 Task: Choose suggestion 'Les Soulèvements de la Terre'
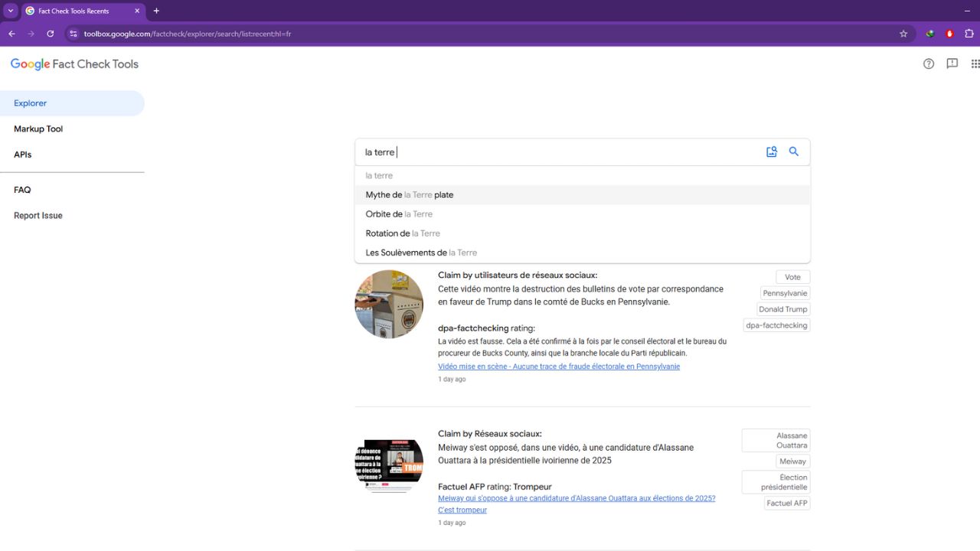[582, 253]
